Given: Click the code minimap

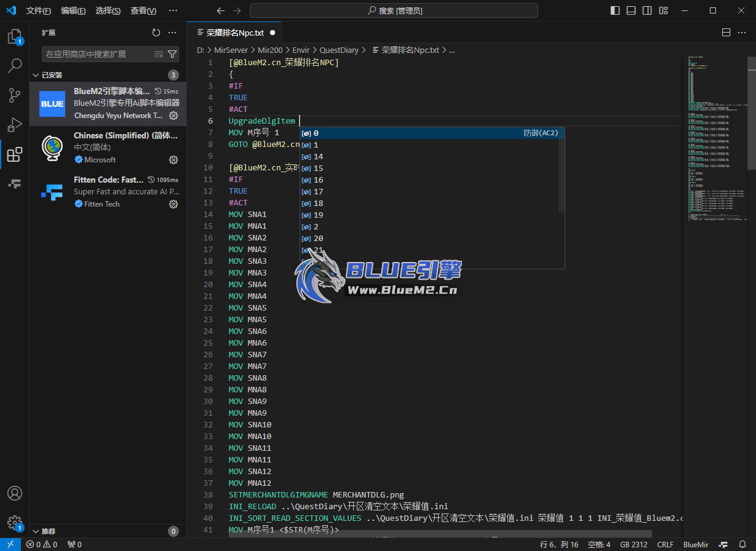Looking at the screenshot, I should point(715,138).
